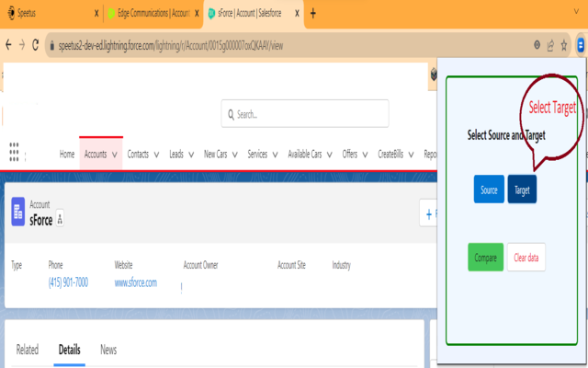Bookmark page with the star icon

(563, 45)
